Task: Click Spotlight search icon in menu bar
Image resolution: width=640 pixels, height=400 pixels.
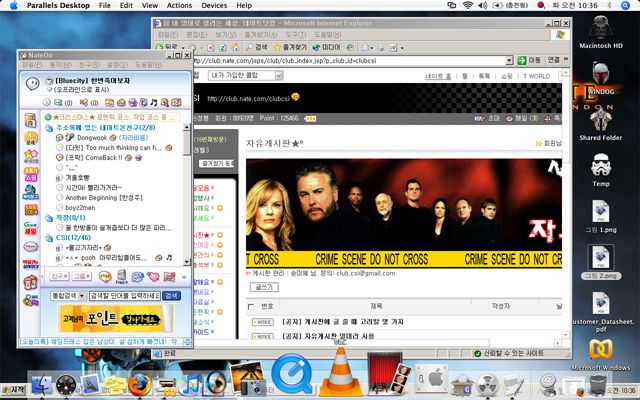Action: pos(626,5)
